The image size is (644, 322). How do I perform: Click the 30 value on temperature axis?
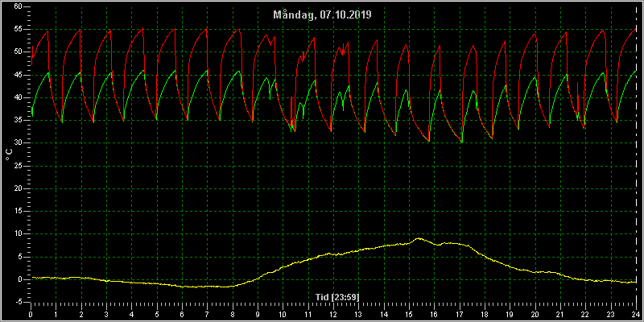click(x=18, y=143)
